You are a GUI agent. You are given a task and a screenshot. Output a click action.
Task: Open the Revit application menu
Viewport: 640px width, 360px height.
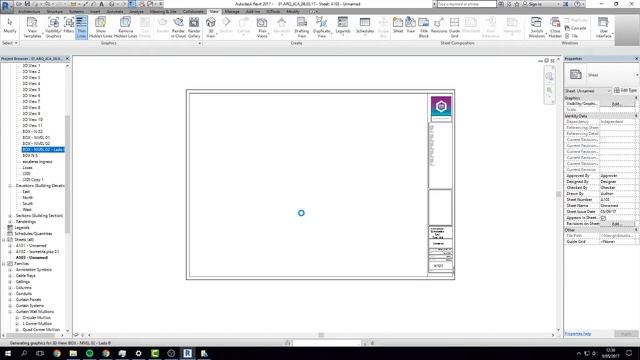(x=6, y=6)
